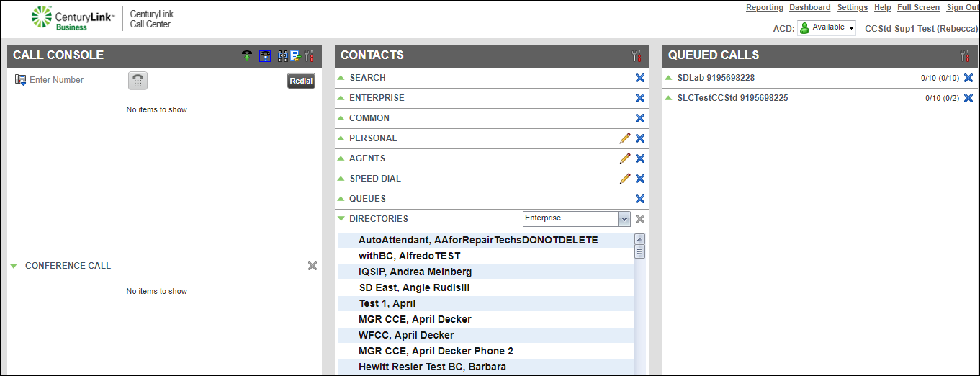Close the Agents contacts panel
Viewport: 980px width, 376px height.
[x=640, y=158]
